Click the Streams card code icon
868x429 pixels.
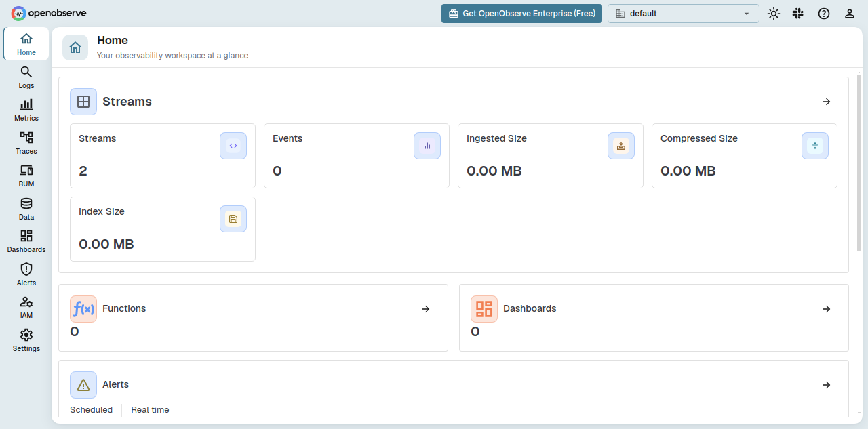click(x=233, y=146)
